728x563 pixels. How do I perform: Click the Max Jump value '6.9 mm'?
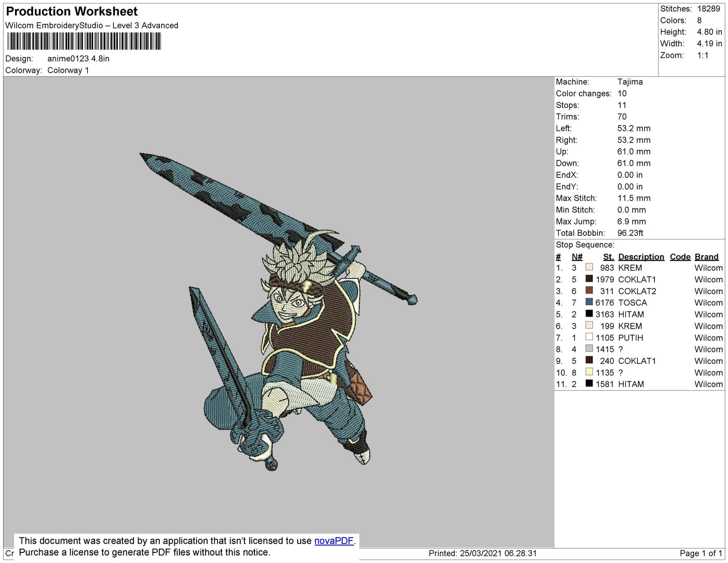click(631, 221)
